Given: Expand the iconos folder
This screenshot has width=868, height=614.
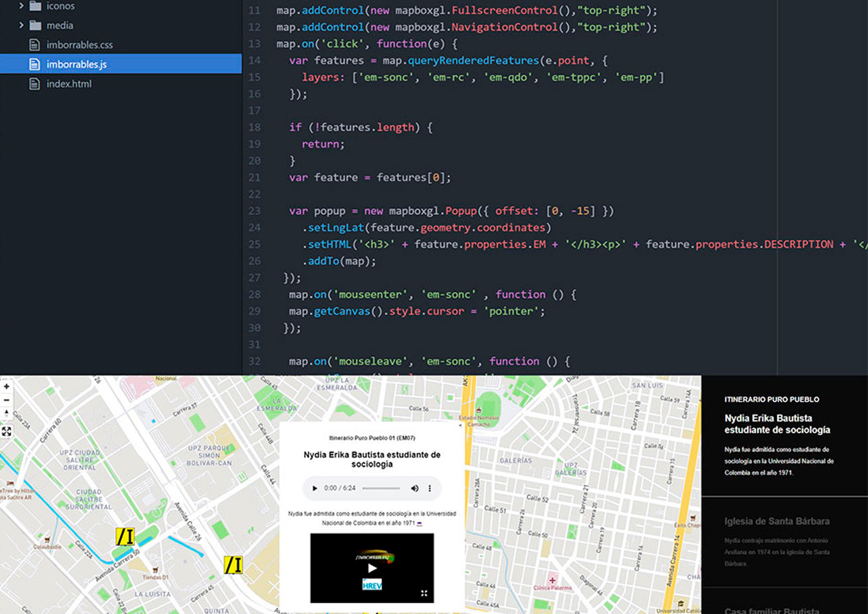Looking at the screenshot, I should click(21, 6).
